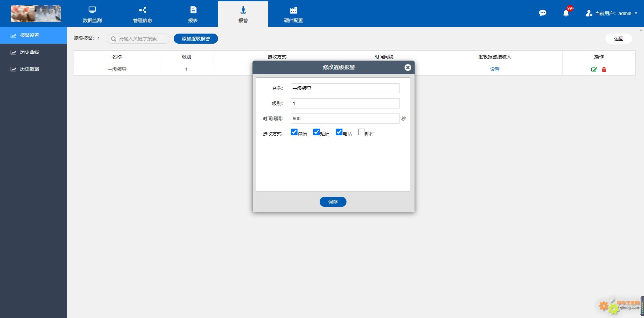Click the 名称 column header
The width and height of the screenshot is (644, 318).
click(x=117, y=57)
